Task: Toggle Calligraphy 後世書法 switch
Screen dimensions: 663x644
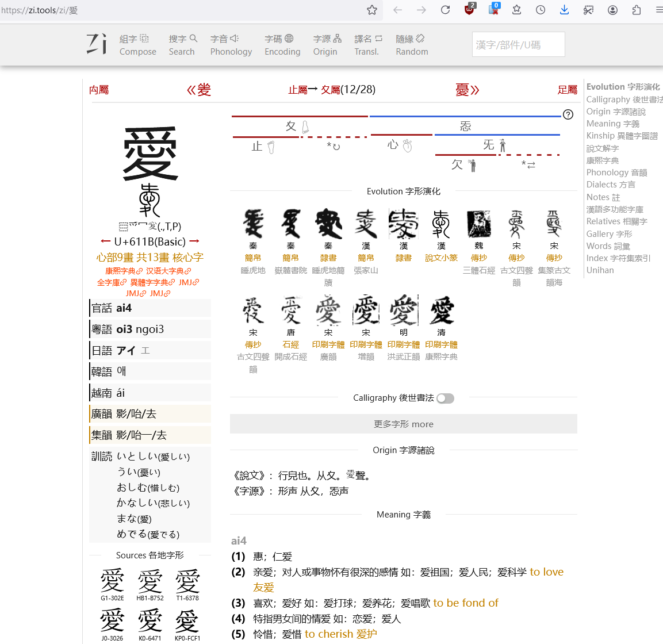Action: tap(445, 398)
